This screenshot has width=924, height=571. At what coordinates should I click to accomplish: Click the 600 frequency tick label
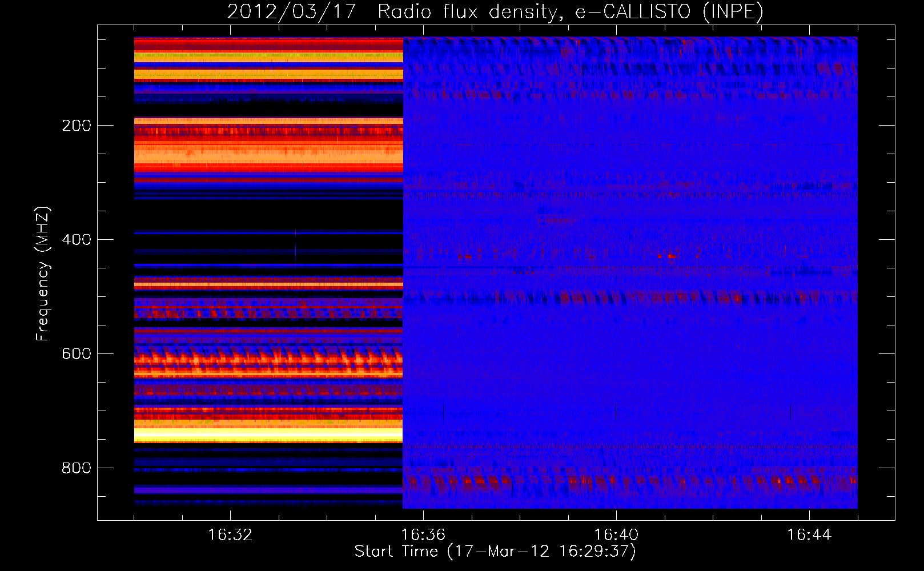tap(77, 354)
